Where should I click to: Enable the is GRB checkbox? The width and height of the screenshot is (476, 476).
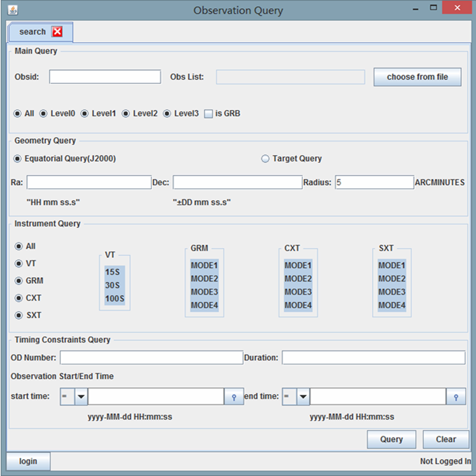point(208,114)
